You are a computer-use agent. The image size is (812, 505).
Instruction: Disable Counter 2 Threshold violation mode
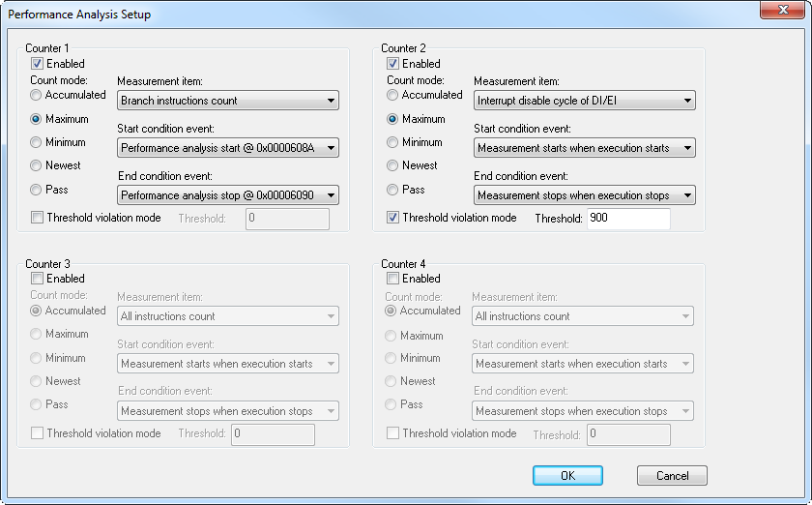[x=392, y=219]
